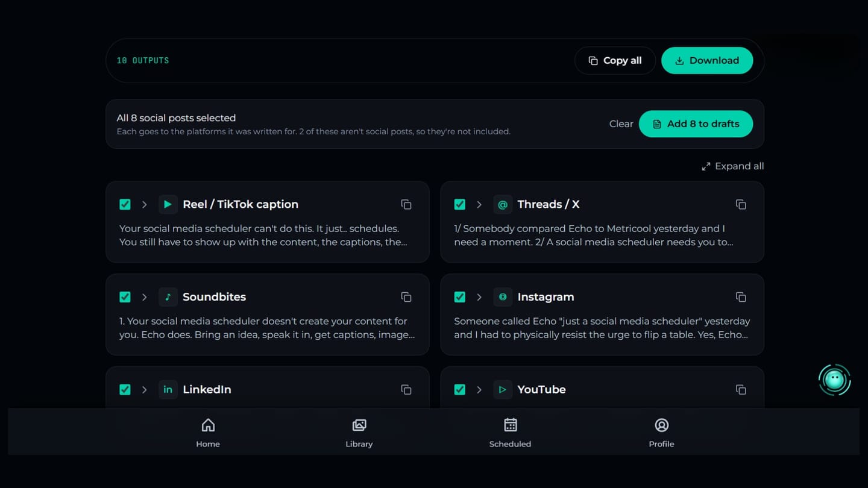
Task: Click the Instagram card title
Action: 546,297
